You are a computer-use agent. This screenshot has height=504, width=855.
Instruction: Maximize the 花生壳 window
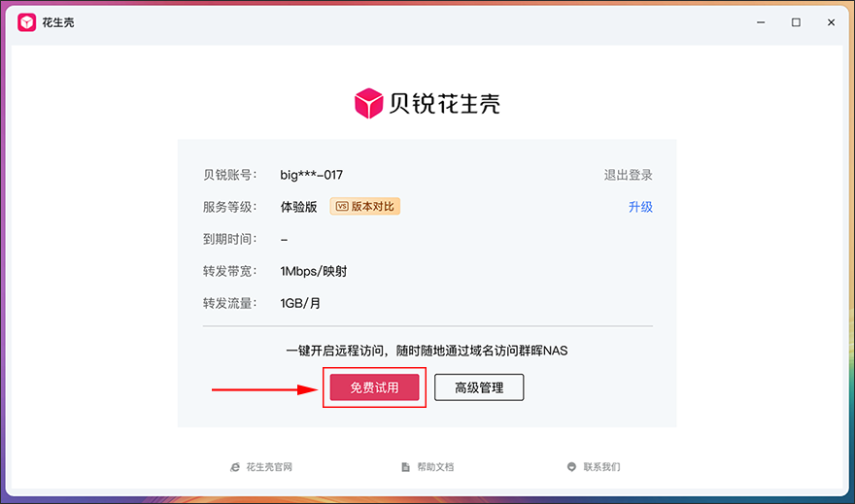pos(796,22)
